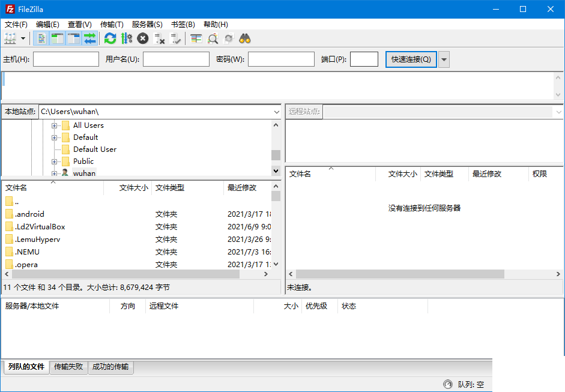The width and height of the screenshot is (565, 392).
Task: Open the local site path dropdown
Action: click(x=276, y=112)
